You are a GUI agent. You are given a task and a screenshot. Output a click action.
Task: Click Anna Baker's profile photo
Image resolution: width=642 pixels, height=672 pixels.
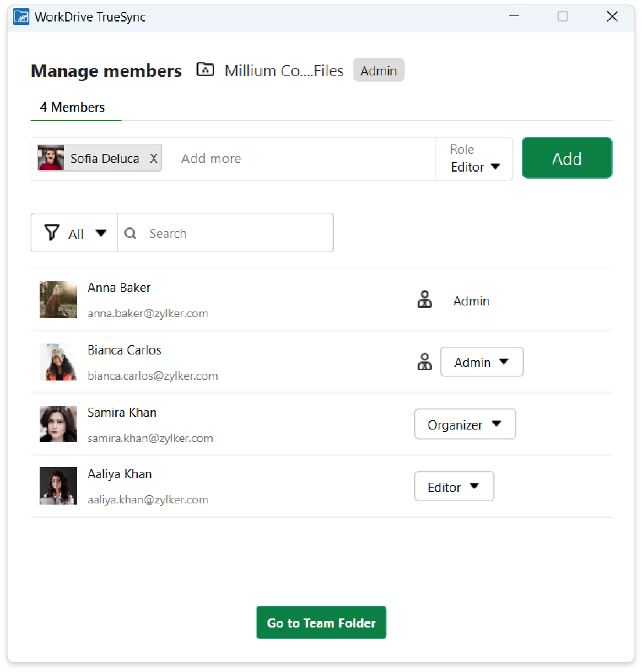click(58, 300)
